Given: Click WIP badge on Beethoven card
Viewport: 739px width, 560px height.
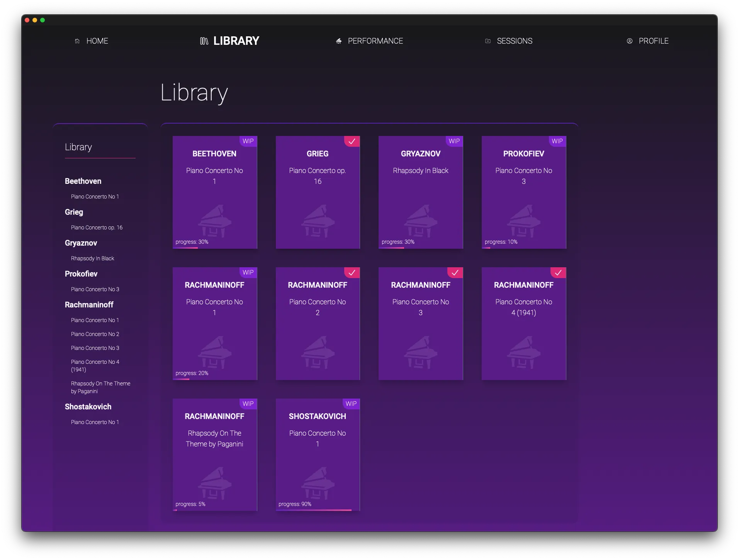Looking at the screenshot, I should 248,141.
